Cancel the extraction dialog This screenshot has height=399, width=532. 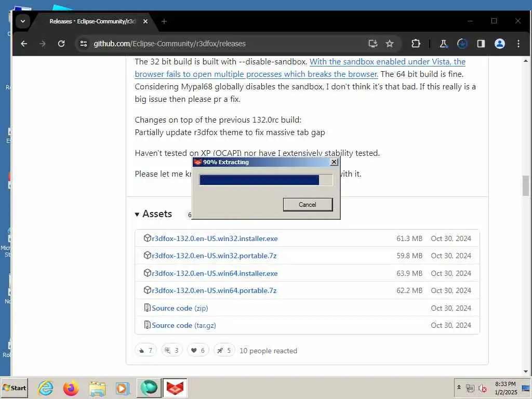(x=308, y=205)
